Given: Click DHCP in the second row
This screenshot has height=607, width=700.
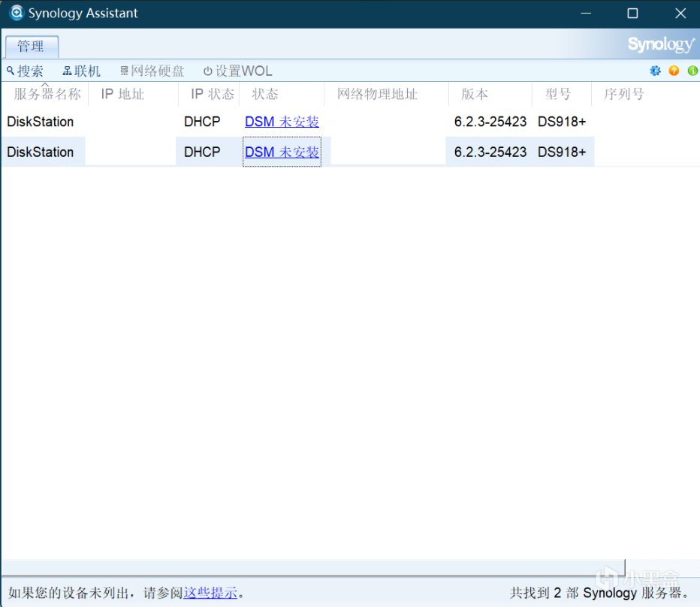Looking at the screenshot, I should tap(202, 152).
